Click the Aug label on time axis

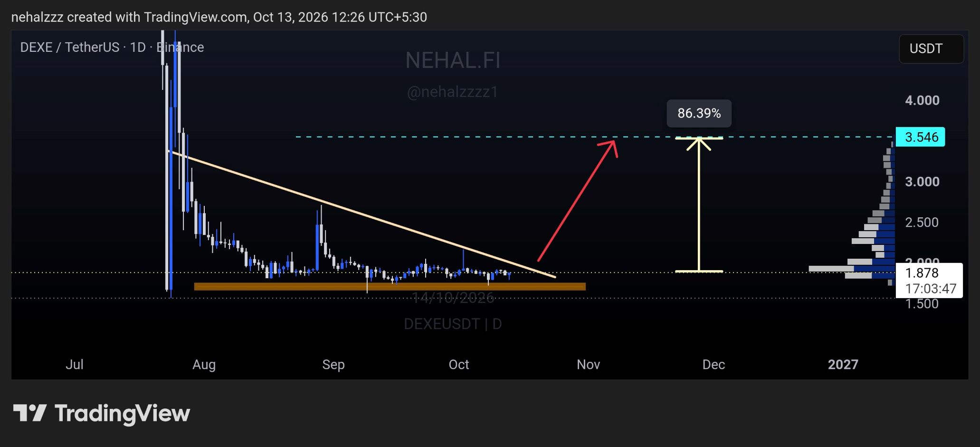point(204,364)
